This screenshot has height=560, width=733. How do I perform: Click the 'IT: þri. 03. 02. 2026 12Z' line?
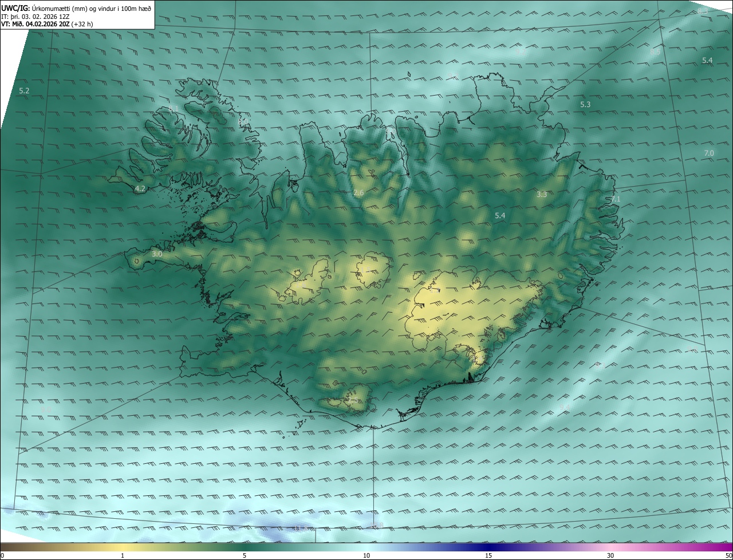click(x=36, y=17)
